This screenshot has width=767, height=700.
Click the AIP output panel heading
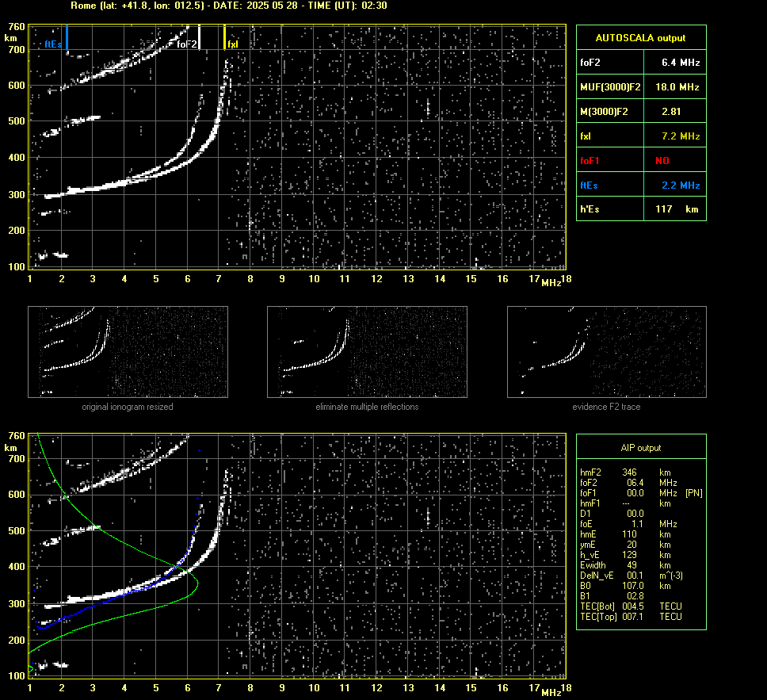[641, 448]
